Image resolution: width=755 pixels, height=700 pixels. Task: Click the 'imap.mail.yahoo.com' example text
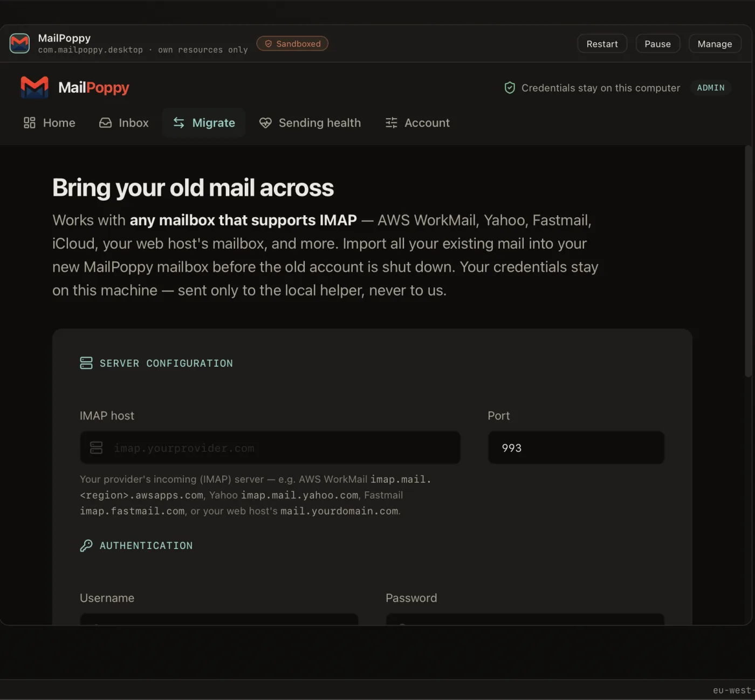click(300, 495)
